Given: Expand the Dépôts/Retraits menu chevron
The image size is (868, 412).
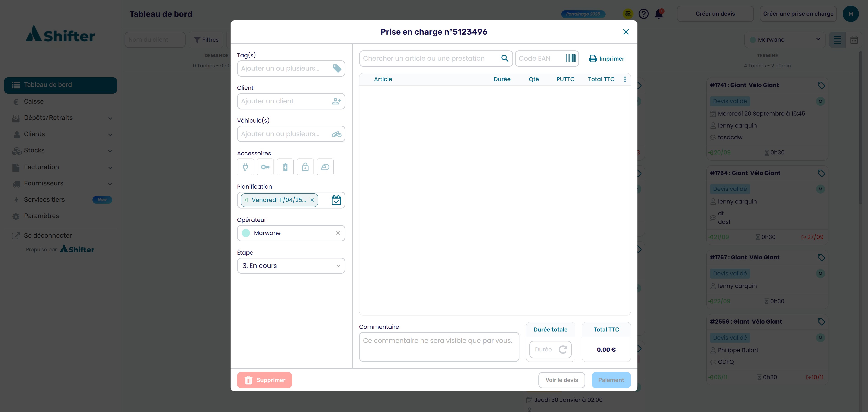Looking at the screenshot, I should (x=110, y=118).
